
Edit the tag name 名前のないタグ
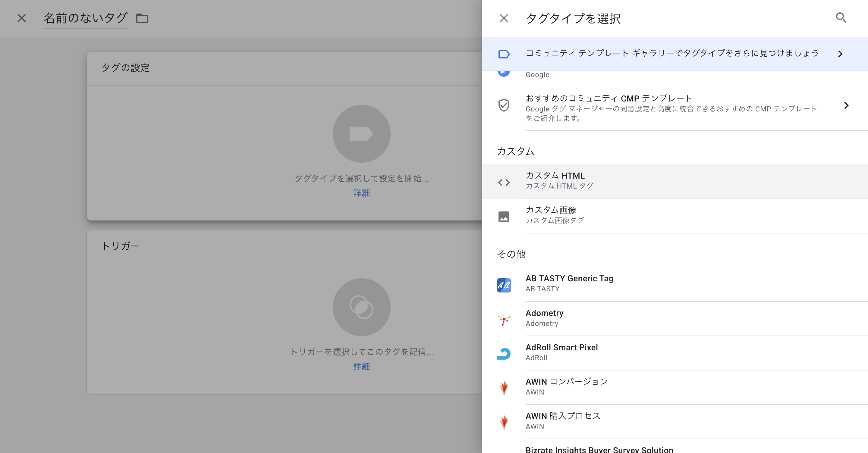click(86, 18)
